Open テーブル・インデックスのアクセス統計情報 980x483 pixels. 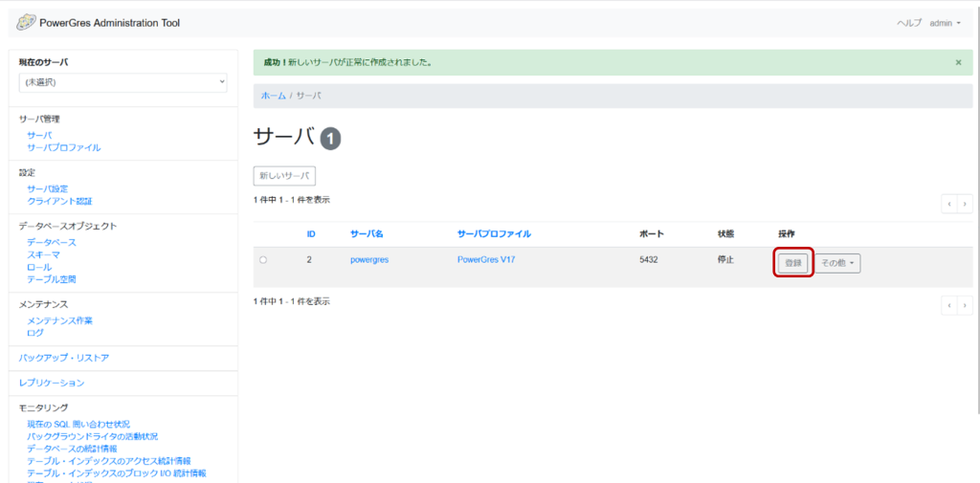(x=109, y=461)
